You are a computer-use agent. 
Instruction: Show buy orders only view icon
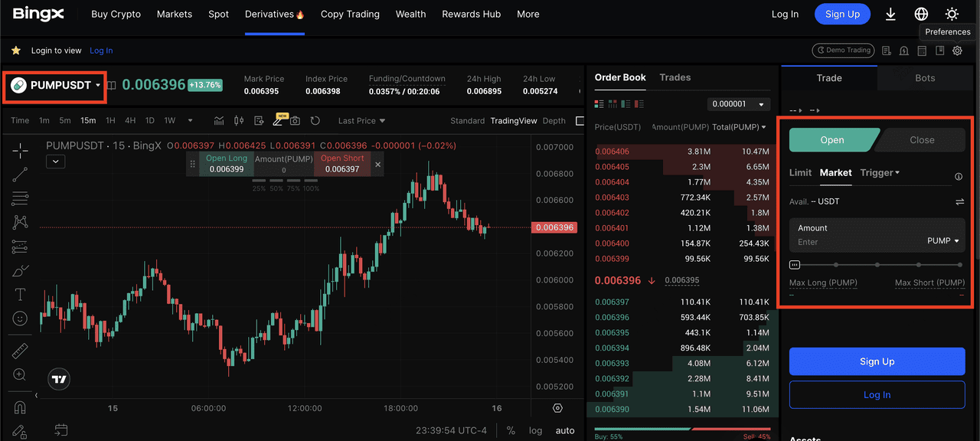[x=626, y=103]
